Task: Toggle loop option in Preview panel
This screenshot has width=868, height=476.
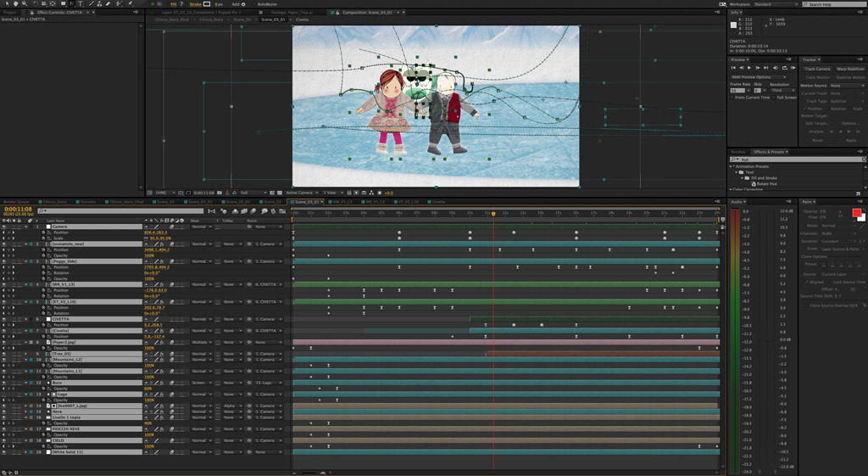Action: 785,68
